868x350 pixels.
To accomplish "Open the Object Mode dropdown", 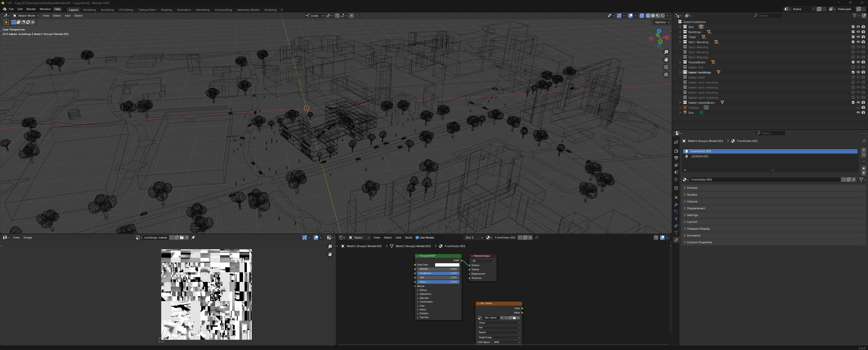I will tap(26, 15).
